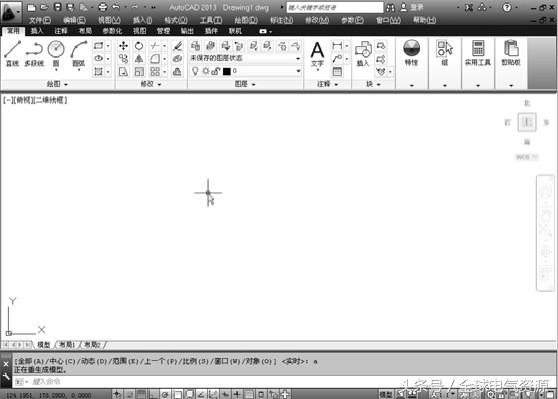Image resolution: width=558 pixels, height=399 pixels.
Task: Switch to the 布局2 layout tab
Action: click(92, 345)
